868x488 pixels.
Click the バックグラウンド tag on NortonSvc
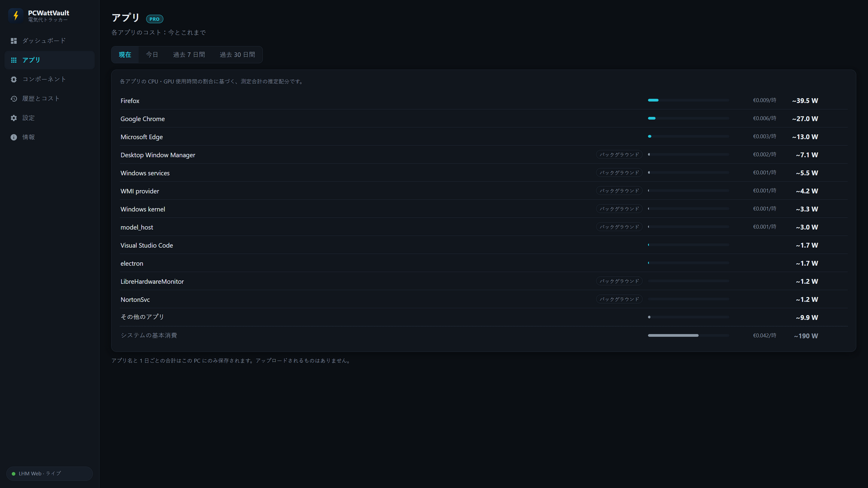619,299
